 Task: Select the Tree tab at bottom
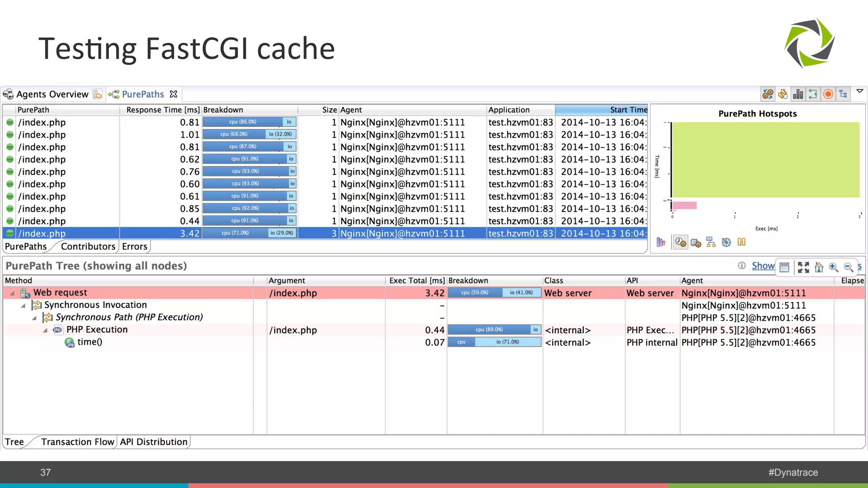pyautogui.click(x=14, y=442)
